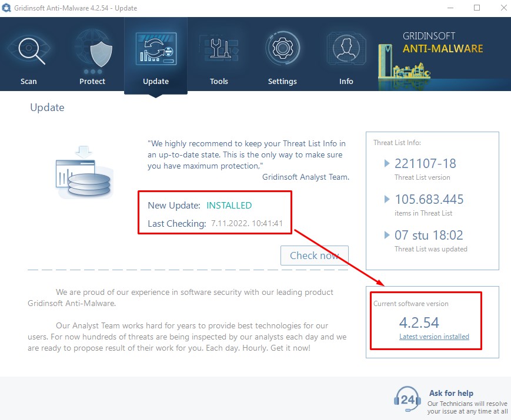Open the Info user icon
This screenshot has width=511, height=420.
[x=346, y=49]
